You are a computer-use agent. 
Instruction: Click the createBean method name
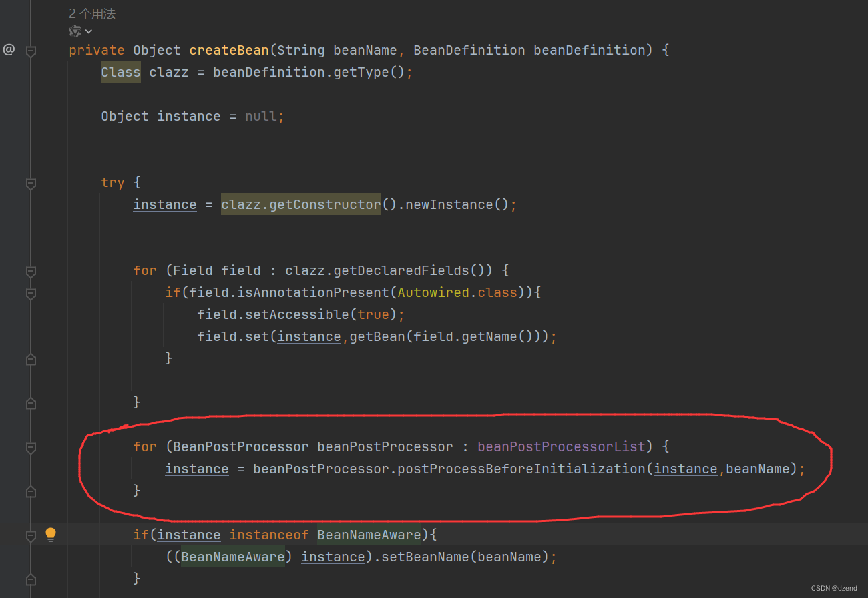tap(229, 50)
